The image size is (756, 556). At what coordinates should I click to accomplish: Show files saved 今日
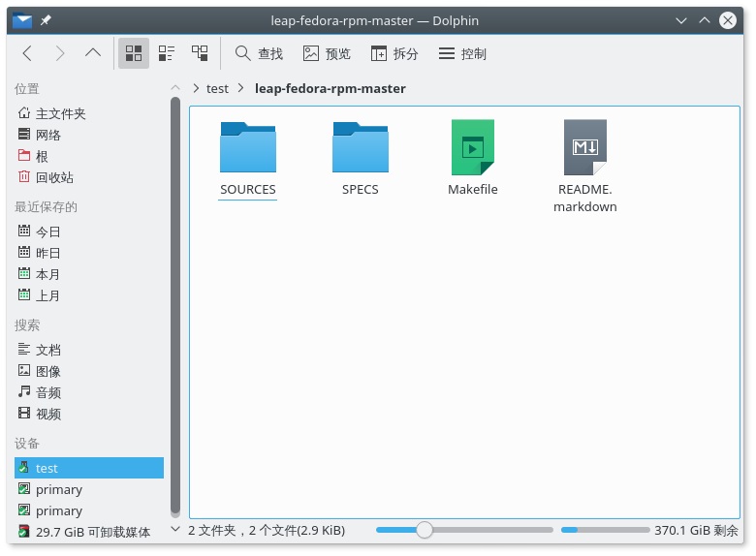coord(89,232)
